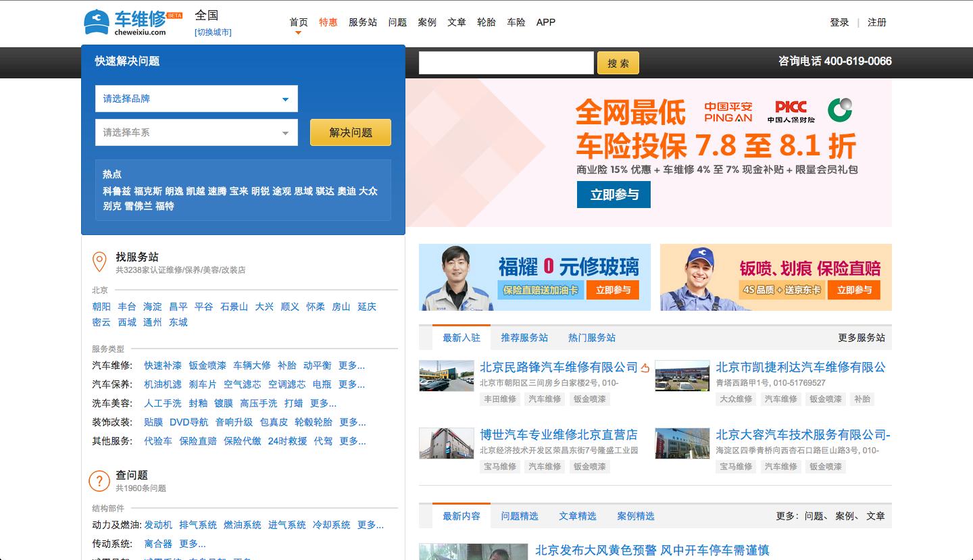
Task: Open the 请选择品牌 brand dropdown
Action: [x=197, y=99]
